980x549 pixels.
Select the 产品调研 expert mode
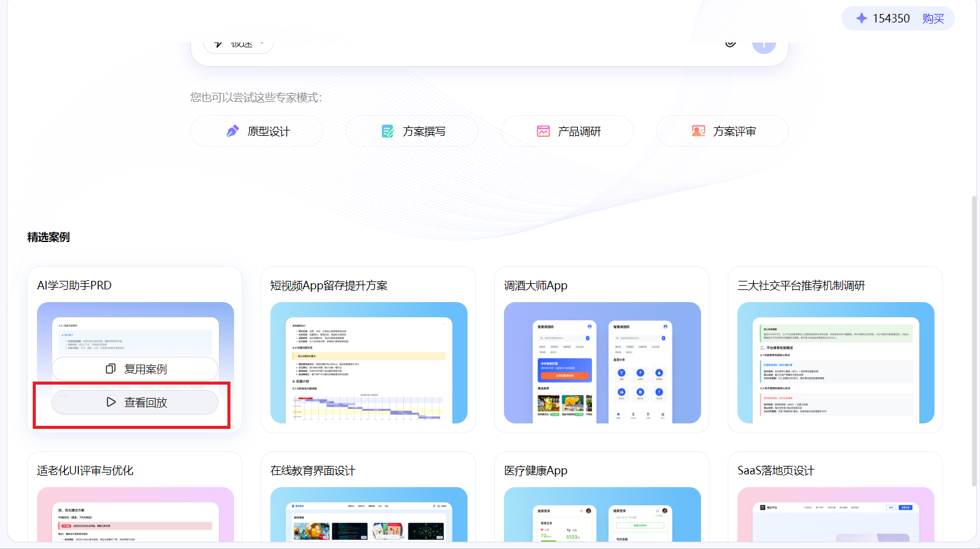[568, 131]
